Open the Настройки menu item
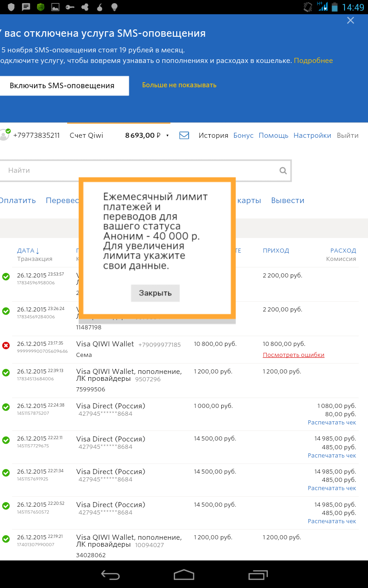This screenshot has height=588, width=368. tap(312, 136)
